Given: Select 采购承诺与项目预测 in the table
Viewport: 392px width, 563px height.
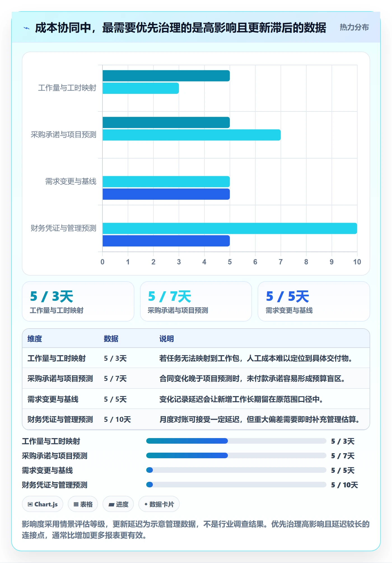Looking at the screenshot, I should [x=60, y=379].
